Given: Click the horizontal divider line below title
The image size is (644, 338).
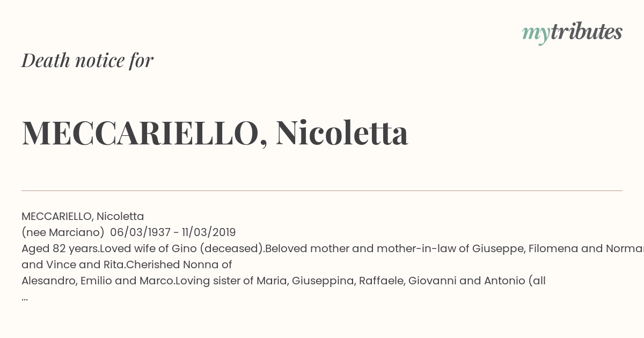Looking at the screenshot, I should point(322,190).
